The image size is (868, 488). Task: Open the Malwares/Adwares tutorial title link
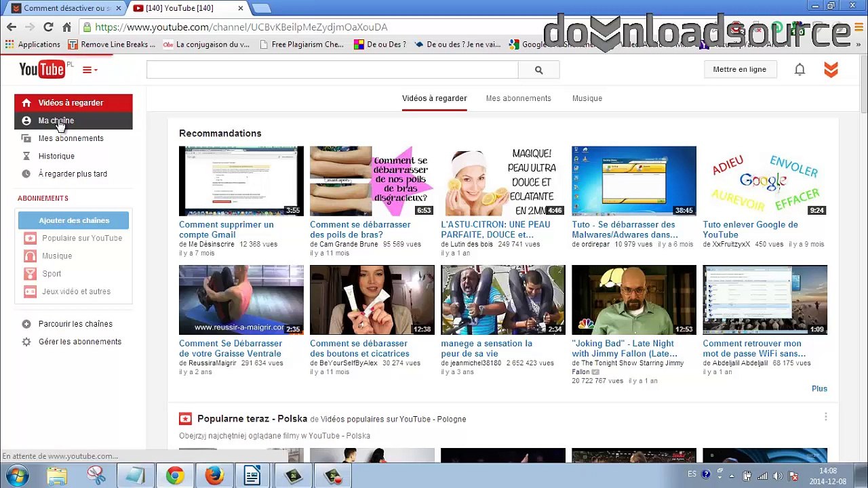coord(625,230)
